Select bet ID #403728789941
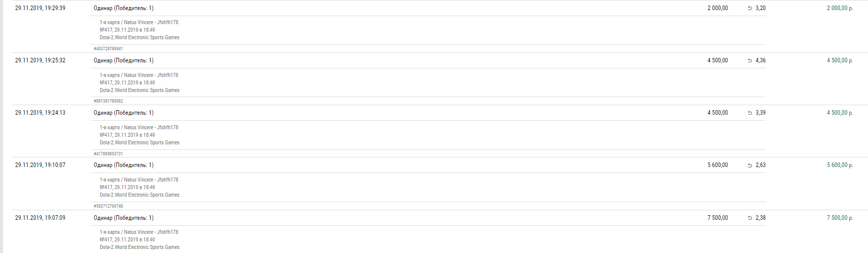The width and height of the screenshot is (868, 253). 108,49
